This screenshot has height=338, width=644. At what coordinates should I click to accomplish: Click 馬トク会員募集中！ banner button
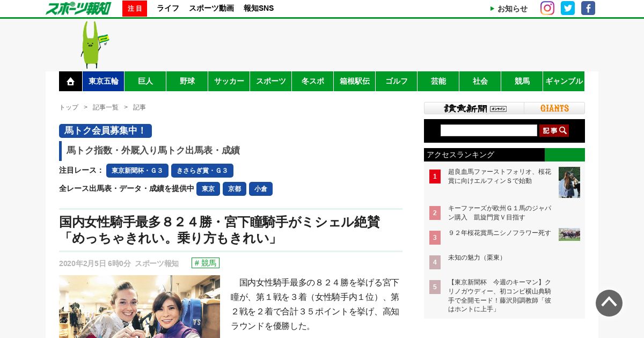pos(105,131)
